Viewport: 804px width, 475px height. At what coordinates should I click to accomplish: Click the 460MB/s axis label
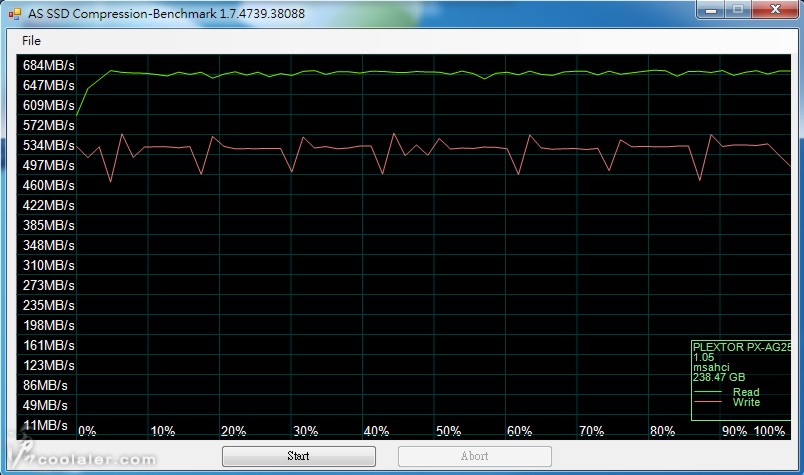click(48, 185)
